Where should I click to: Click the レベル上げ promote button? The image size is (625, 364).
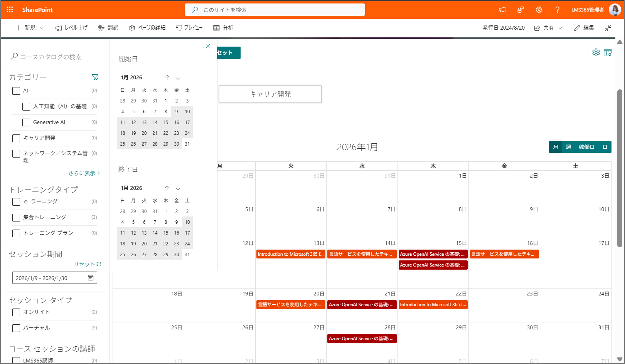pos(71,28)
